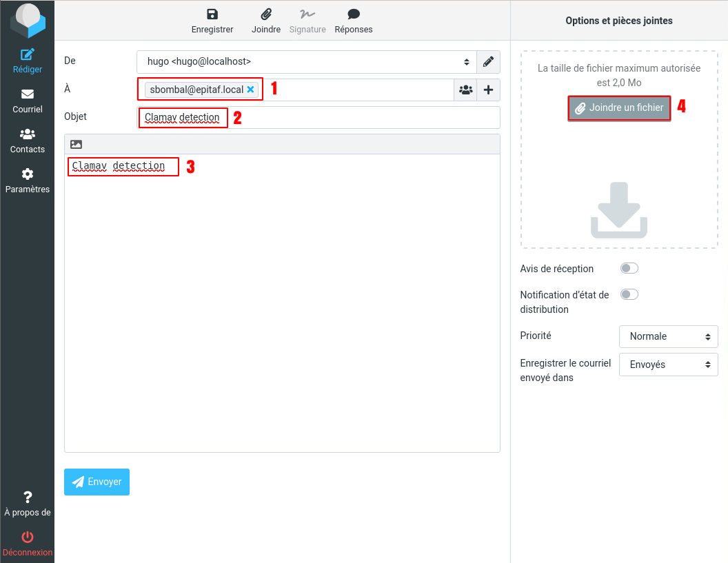Click the Joindre un fichier button
This screenshot has width=728, height=563.
[619, 108]
